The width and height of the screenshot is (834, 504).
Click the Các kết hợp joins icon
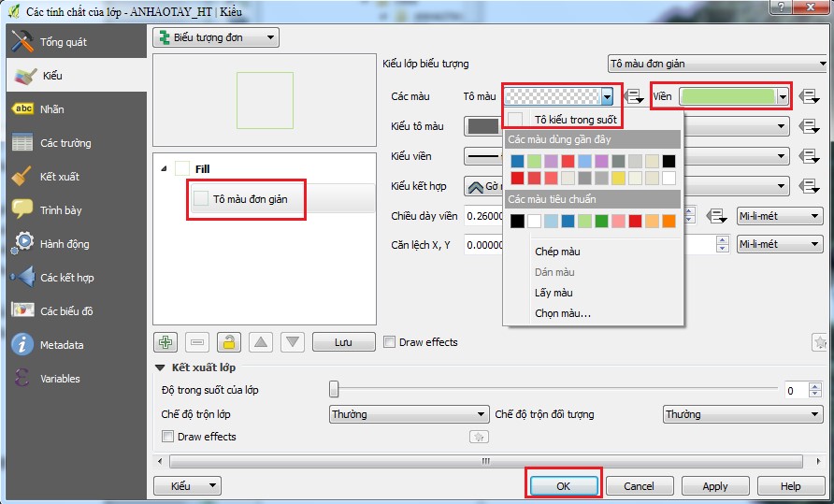[22, 278]
